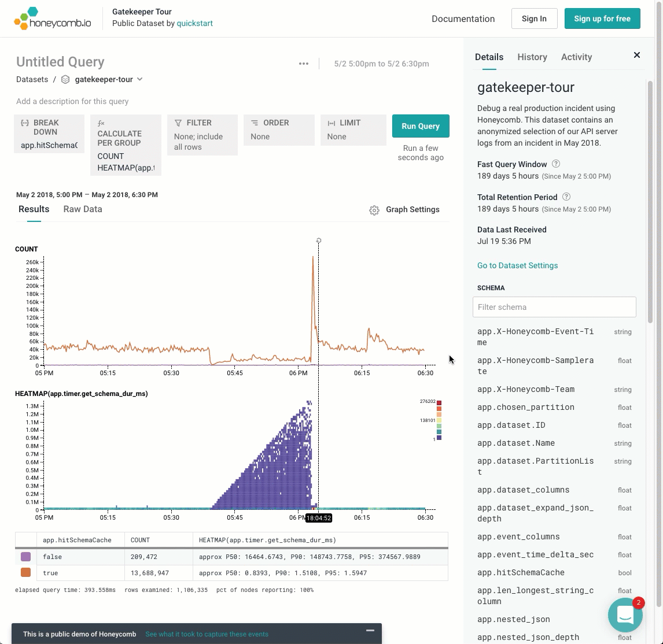This screenshot has height=644, width=663.
Task: Open the FILTER clause editor
Action: tap(202, 135)
